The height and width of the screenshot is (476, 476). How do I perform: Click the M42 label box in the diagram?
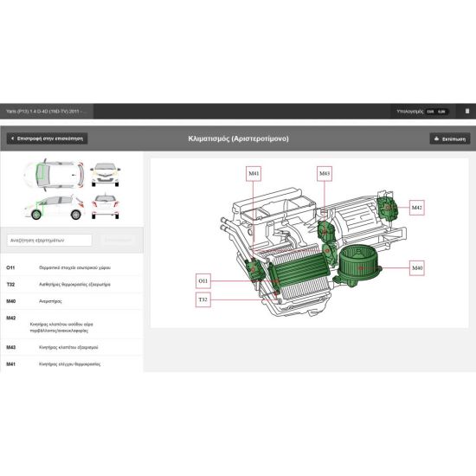coord(417,208)
